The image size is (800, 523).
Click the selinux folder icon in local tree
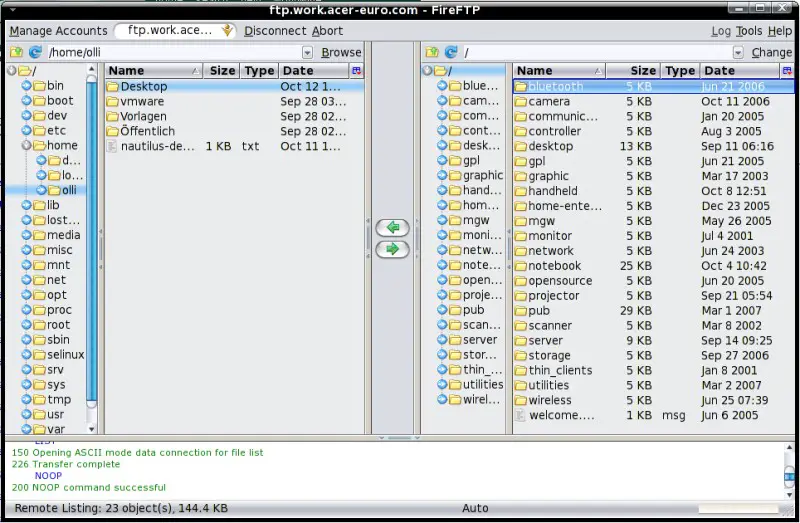click(x=39, y=355)
